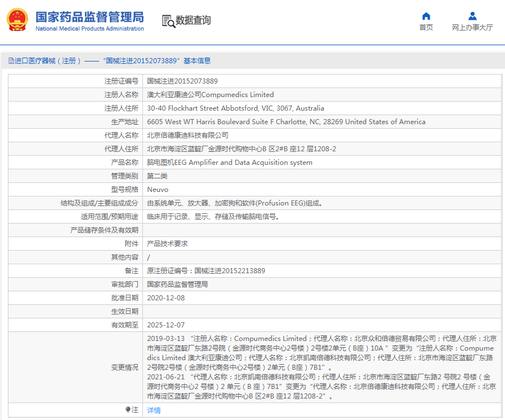Select the Neuvo model specification cell
This screenshot has width=505, height=420.
(x=158, y=190)
